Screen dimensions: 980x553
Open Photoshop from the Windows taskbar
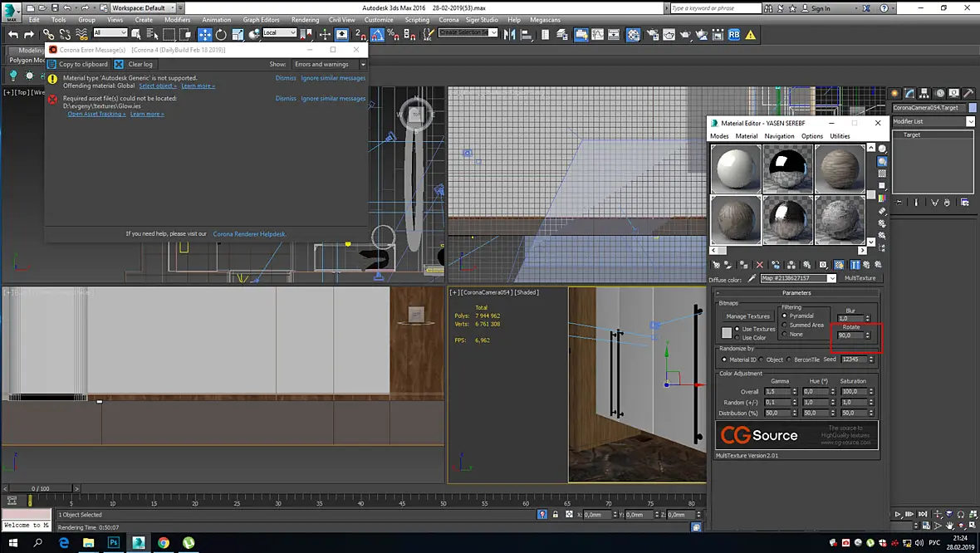(x=113, y=542)
